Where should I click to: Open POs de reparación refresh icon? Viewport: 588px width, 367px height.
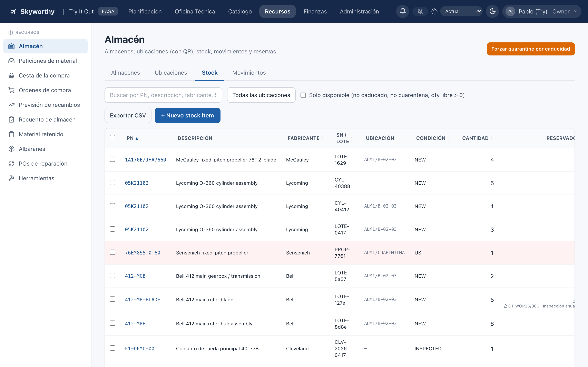point(11,164)
